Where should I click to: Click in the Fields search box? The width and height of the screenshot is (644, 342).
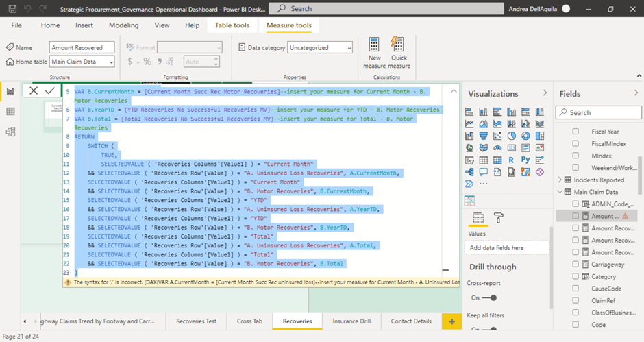(x=598, y=112)
